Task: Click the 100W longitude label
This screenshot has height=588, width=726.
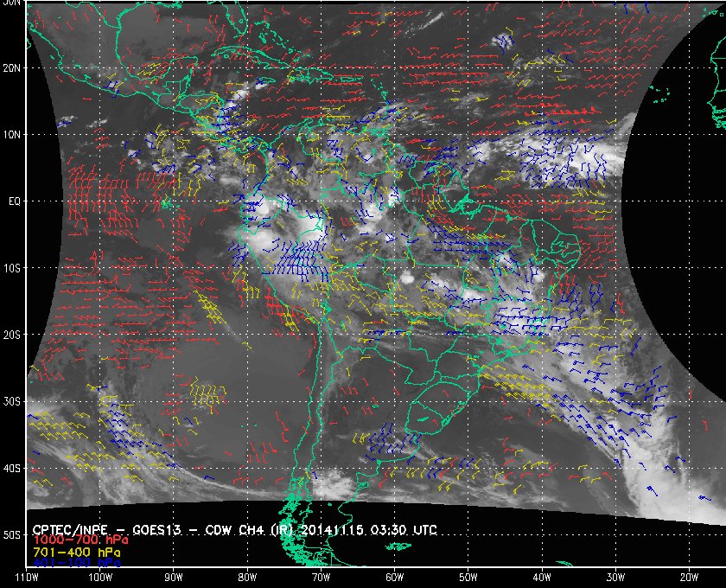Action: [100, 578]
